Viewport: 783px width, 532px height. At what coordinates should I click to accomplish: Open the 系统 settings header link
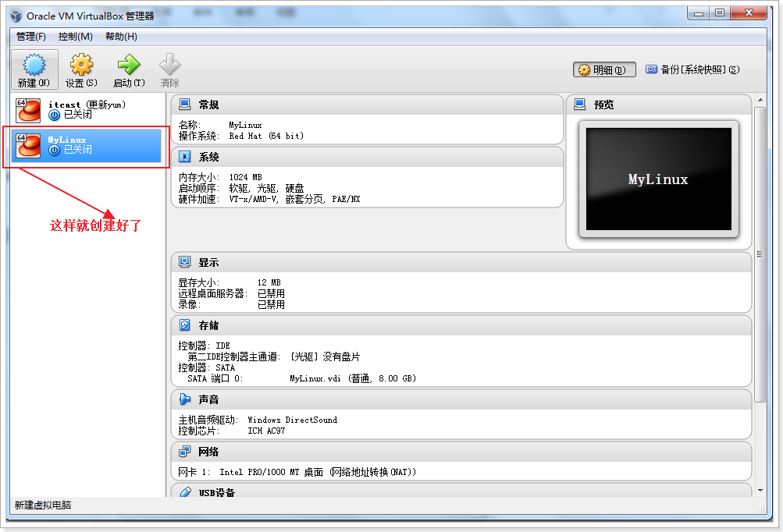208,158
